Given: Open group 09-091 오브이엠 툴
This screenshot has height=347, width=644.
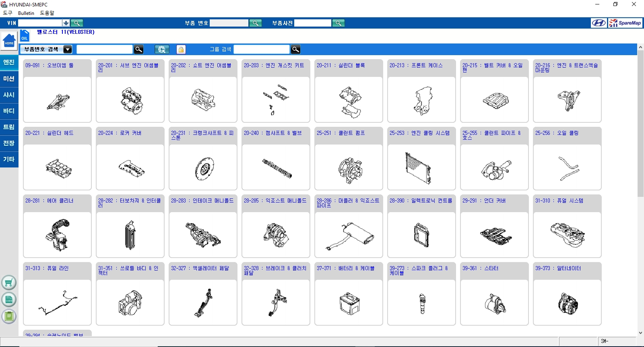Looking at the screenshot, I should pos(57,91).
